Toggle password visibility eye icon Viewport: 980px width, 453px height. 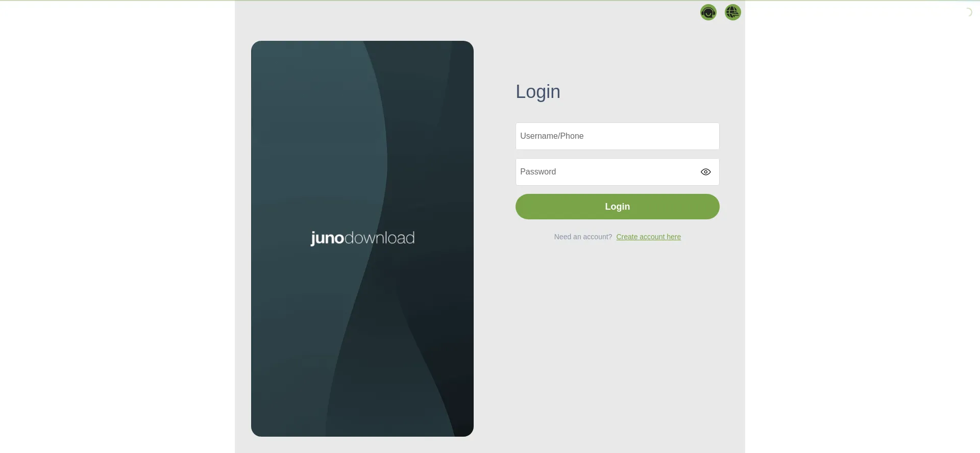pyautogui.click(x=706, y=172)
